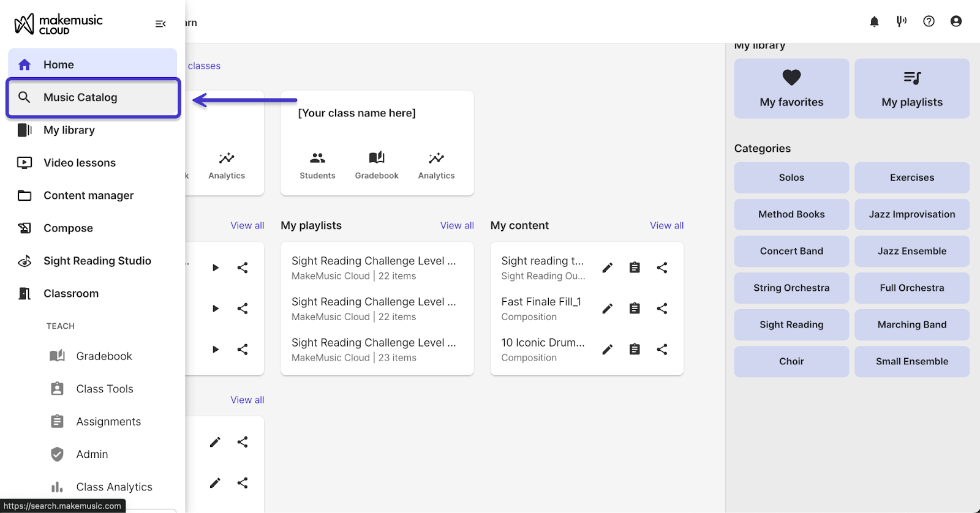Open Gradebook for Your class name here
The image size is (980, 513).
(x=377, y=165)
